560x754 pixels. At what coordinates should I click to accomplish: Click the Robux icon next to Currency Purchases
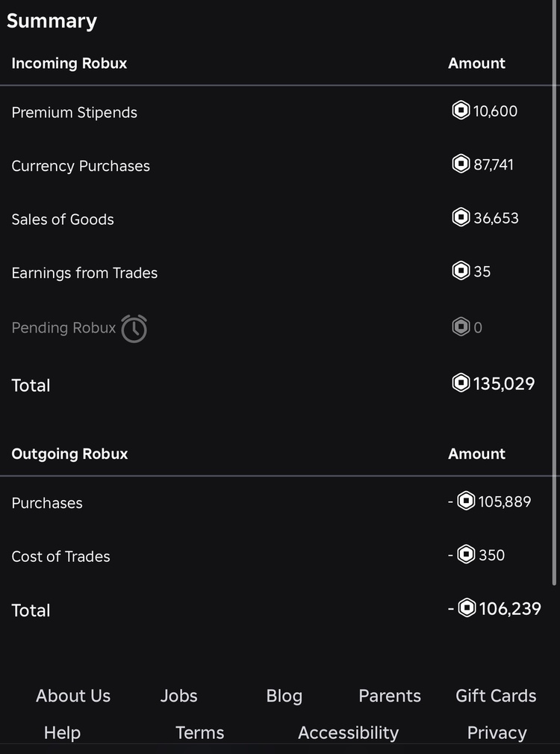coord(461,164)
